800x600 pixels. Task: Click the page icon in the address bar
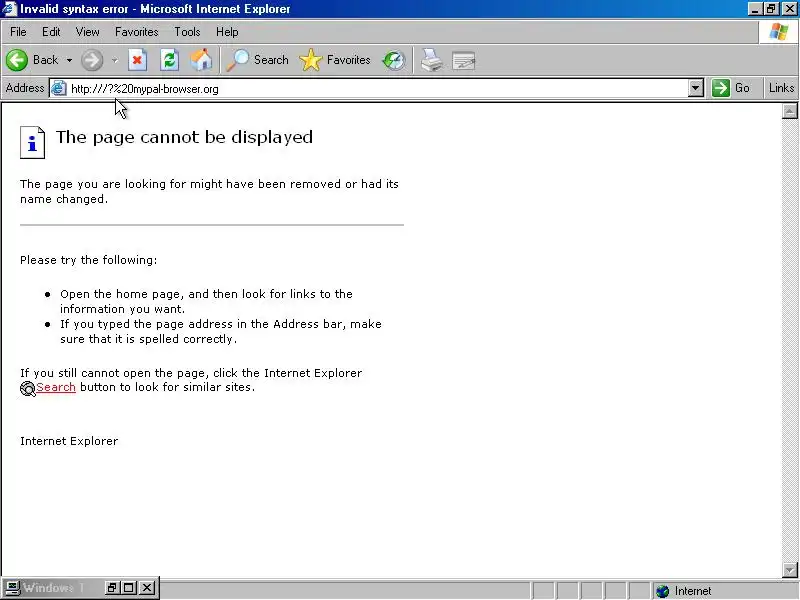[59, 88]
